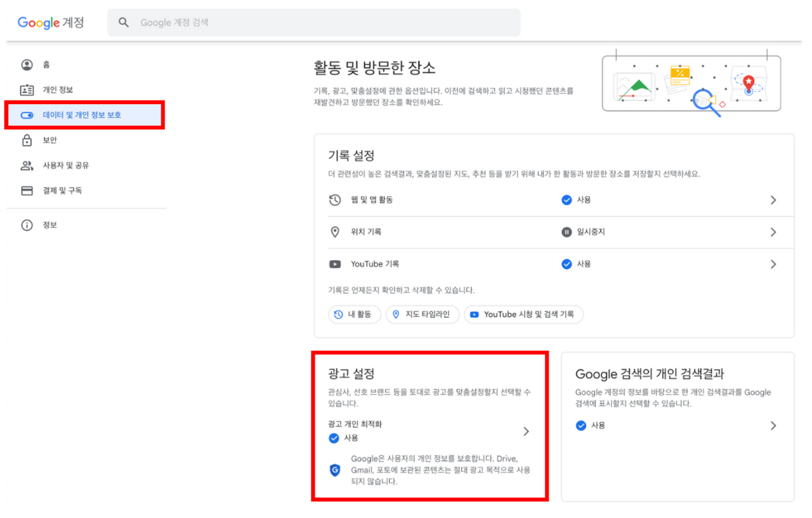The image size is (812, 518).
Task: Click the 개인 정보 ID card icon
Action: point(27,90)
